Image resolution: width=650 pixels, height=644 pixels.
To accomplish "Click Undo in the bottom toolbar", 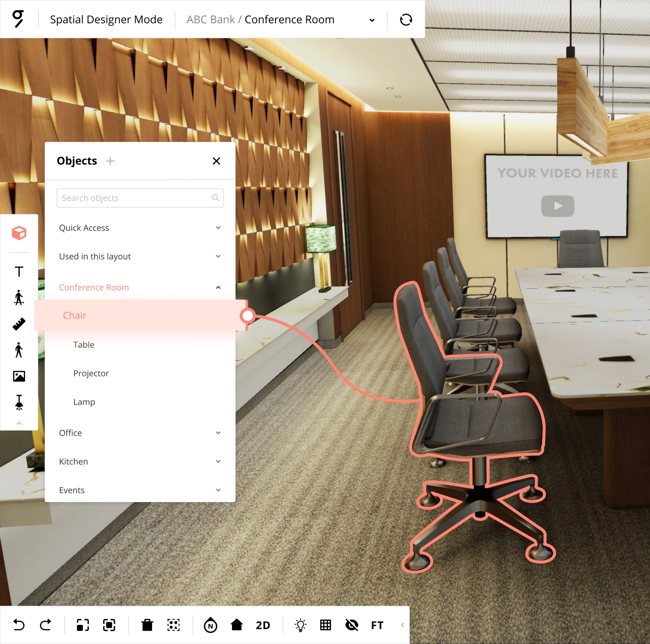I will coord(19,625).
